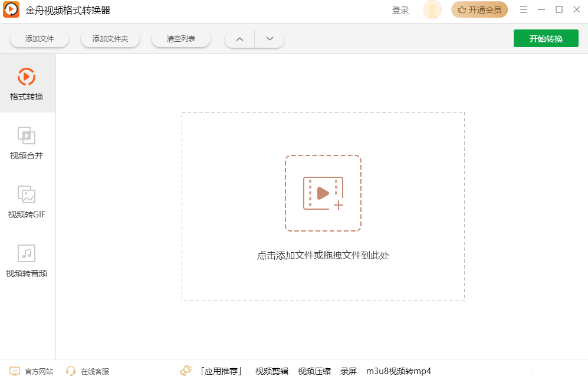Open m3u8视频转mp4 recommended app

tap(399, 371)
